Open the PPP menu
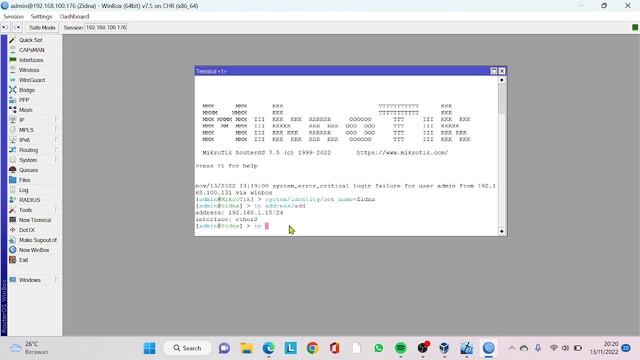Image resolution: width=640 pixels, height=360 pixels. point(24,100)
